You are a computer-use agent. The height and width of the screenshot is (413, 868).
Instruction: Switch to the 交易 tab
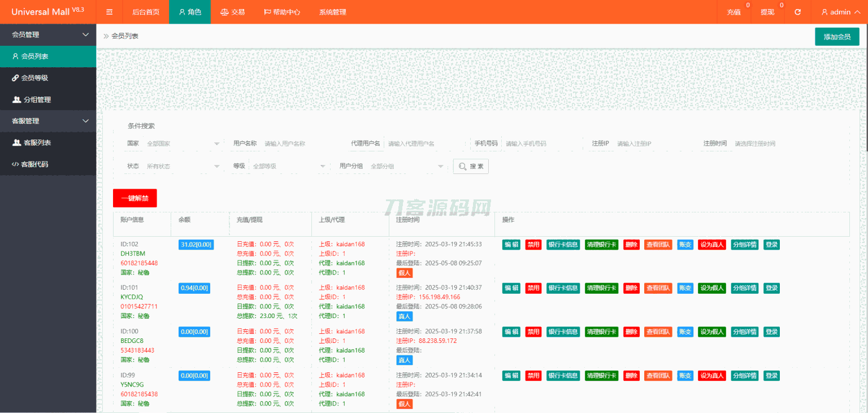point(232,12)
